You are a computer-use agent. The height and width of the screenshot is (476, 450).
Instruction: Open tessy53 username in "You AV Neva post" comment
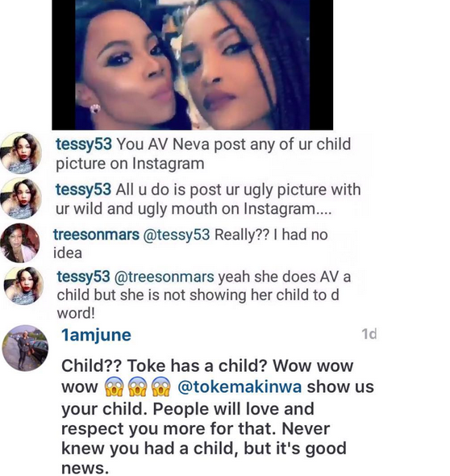point(84,144)
